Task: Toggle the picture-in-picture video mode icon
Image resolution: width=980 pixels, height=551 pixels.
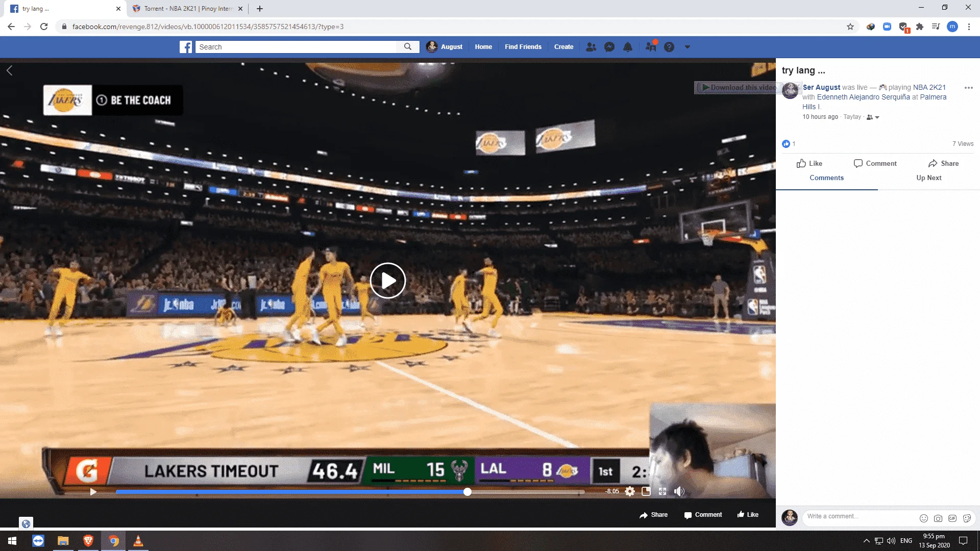Action: click(x=646, y=491)
